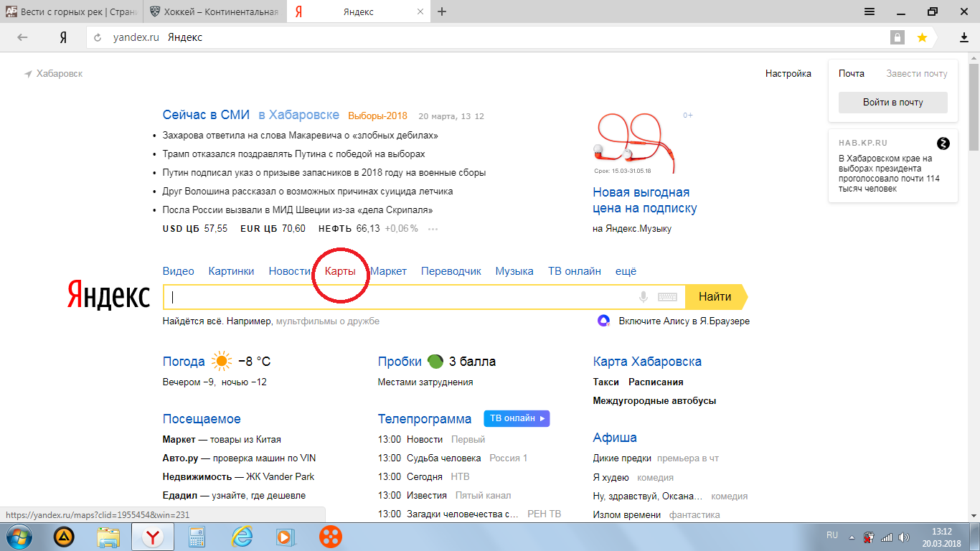
Task: Launch Internet Explorer from the taskbar
Action: (x=242, y=537)
